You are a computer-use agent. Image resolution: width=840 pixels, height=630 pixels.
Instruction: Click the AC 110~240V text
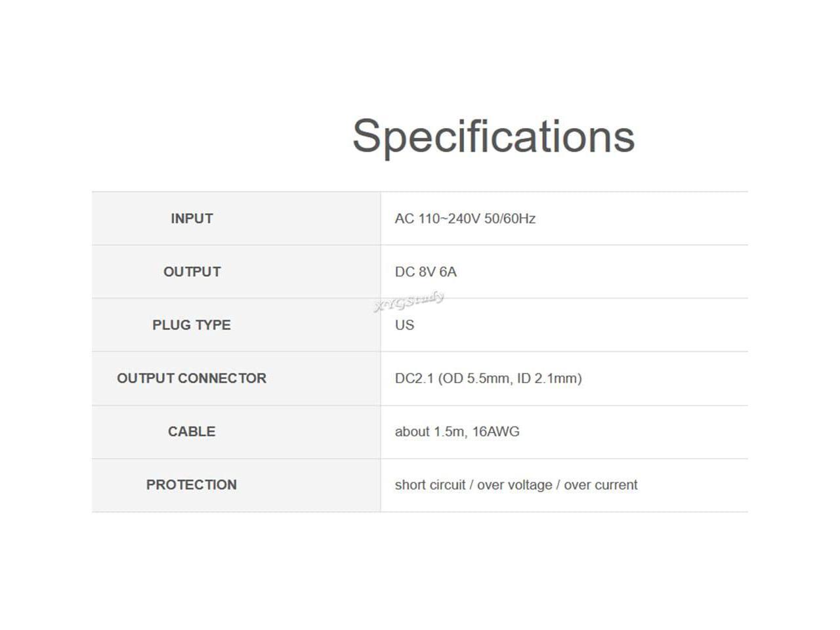point(437,219)
